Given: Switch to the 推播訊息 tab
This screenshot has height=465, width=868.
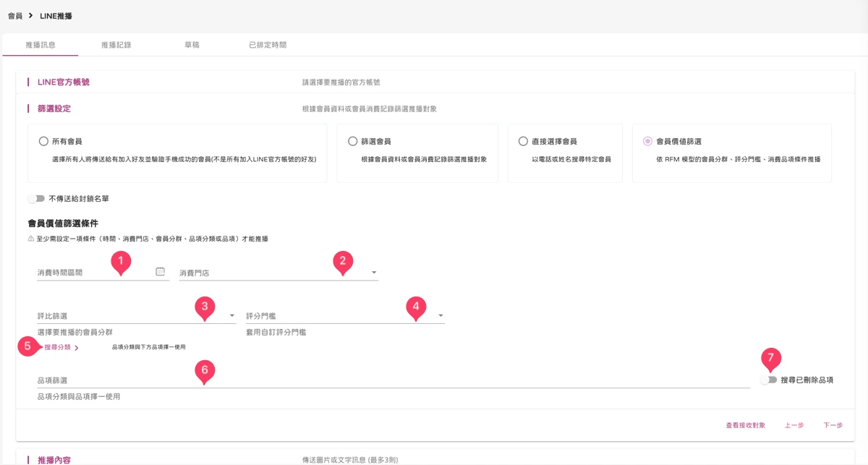Looking at the screenshot, I should [x=41, y=45].
